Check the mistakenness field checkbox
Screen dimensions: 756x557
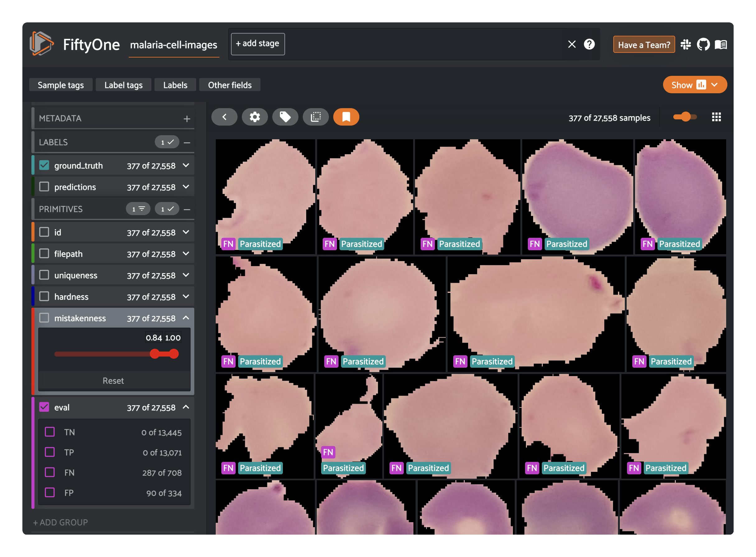[44, 318]
